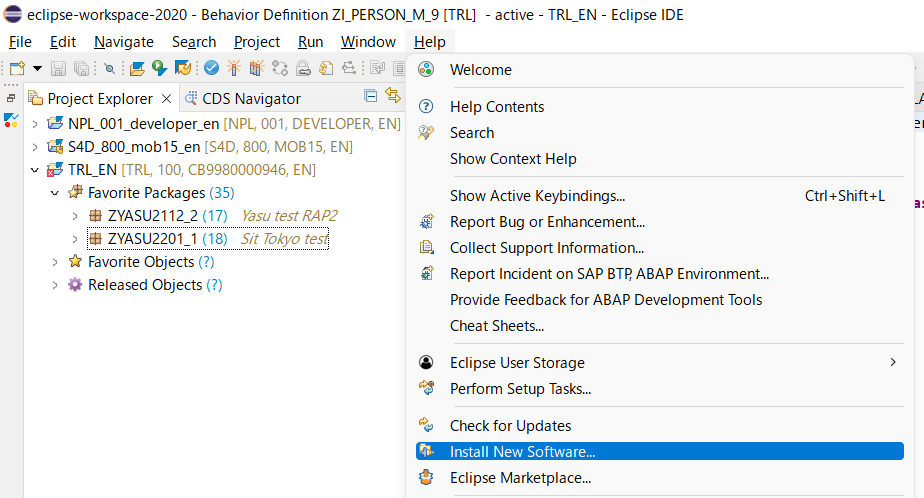Expand the NPL_001_developer_en project node
The image size is (924, 498).
(x=35, y=124)
